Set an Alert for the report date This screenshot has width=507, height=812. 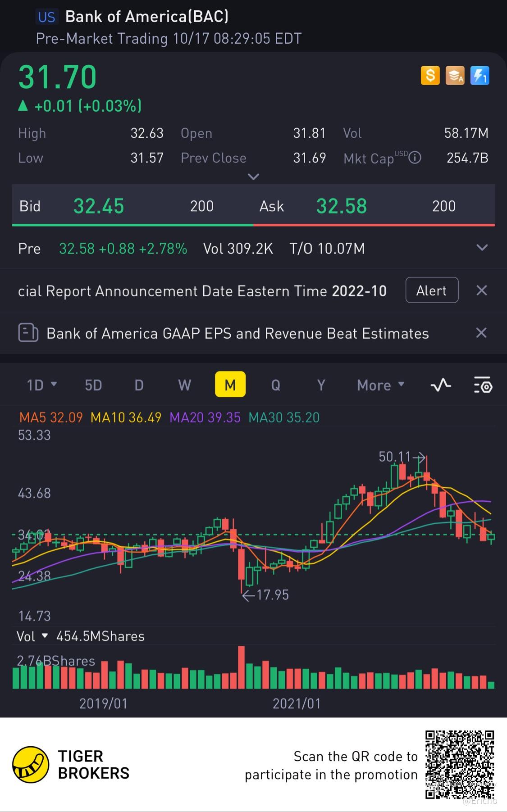(431, 290)
